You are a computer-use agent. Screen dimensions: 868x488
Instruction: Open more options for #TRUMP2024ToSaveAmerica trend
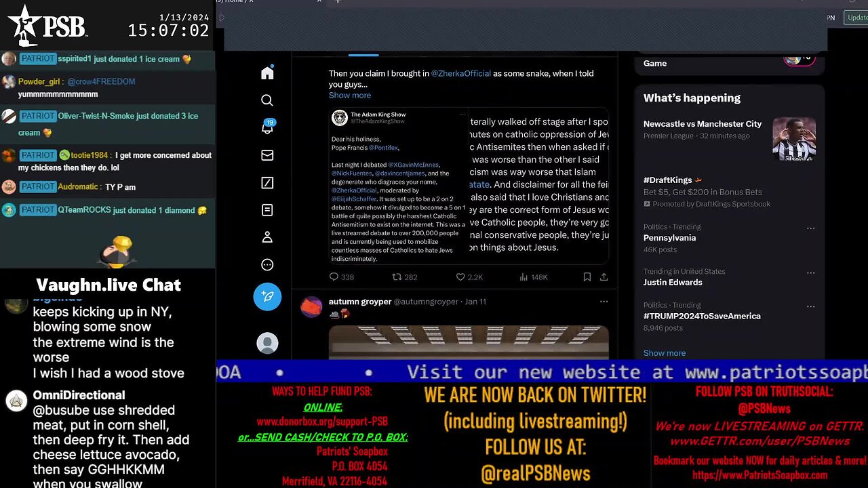[x=810, y=306]
